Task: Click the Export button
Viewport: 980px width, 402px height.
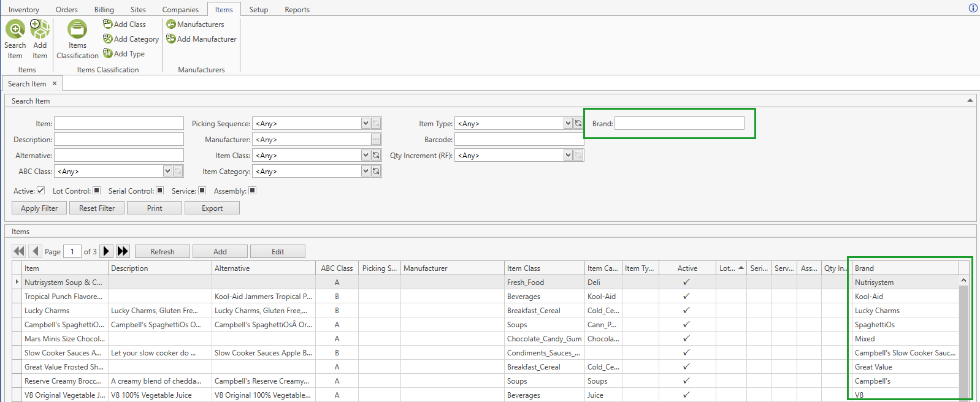Action: click(x=212, y=208)
